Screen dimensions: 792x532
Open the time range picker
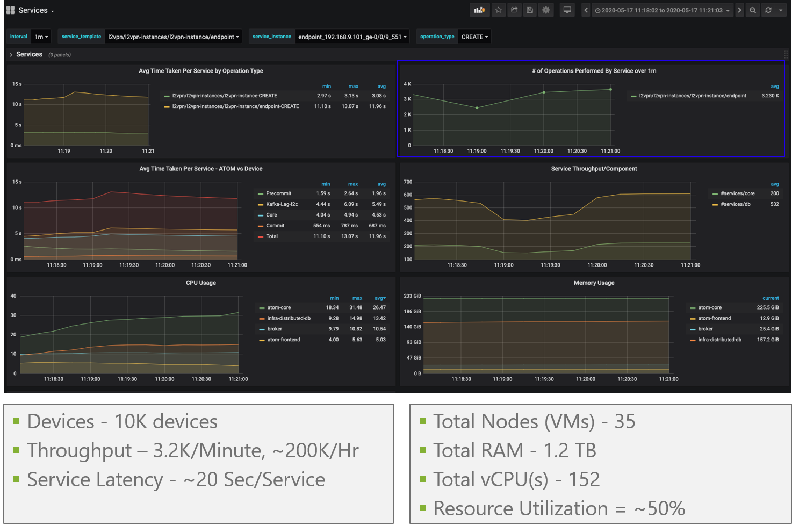coord(663,10)
